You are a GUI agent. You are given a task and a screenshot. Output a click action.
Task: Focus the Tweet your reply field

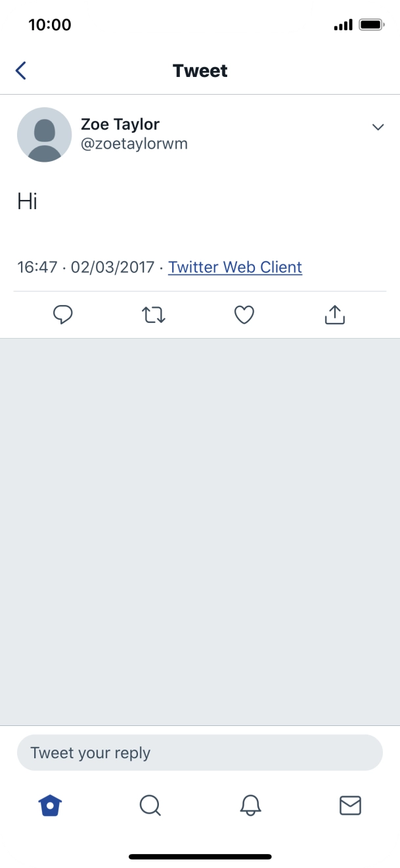(x=200, y=752)
